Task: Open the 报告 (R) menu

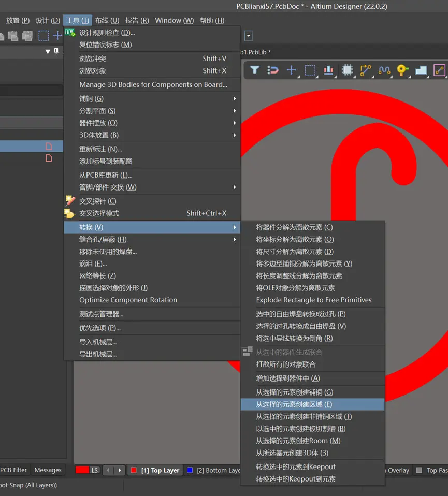Action: [x=137, y=21]
